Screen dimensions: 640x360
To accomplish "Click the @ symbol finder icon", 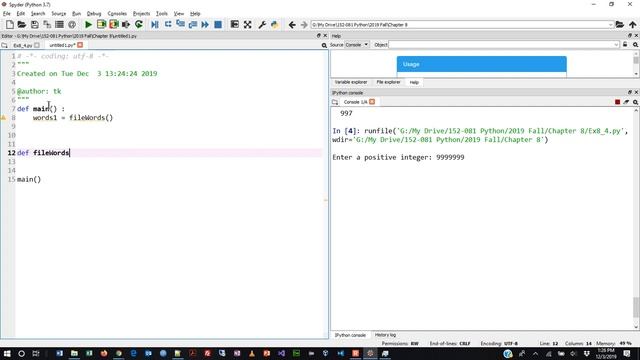I will point(72,24).
